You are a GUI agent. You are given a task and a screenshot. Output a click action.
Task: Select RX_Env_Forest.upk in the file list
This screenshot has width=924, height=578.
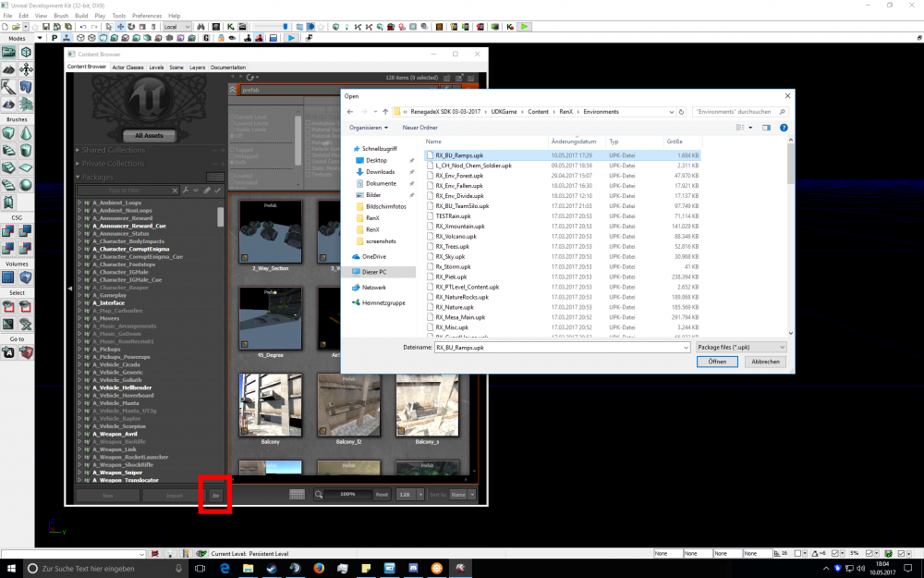[x=459, y=176]
